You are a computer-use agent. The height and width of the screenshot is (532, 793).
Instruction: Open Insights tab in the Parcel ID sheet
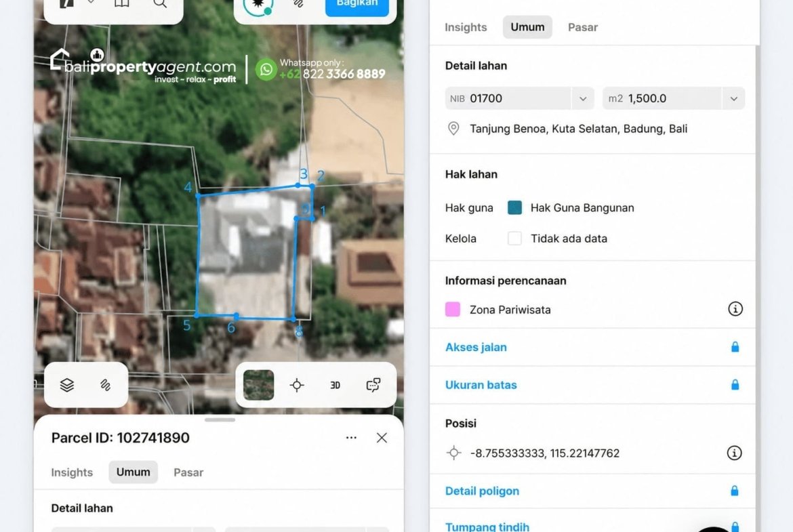[72, 472]
